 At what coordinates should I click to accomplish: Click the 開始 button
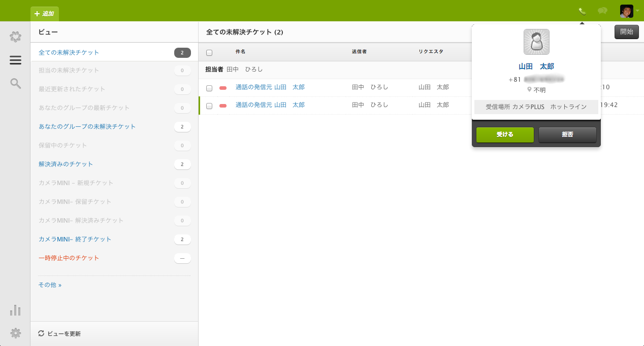coord(627,32)
